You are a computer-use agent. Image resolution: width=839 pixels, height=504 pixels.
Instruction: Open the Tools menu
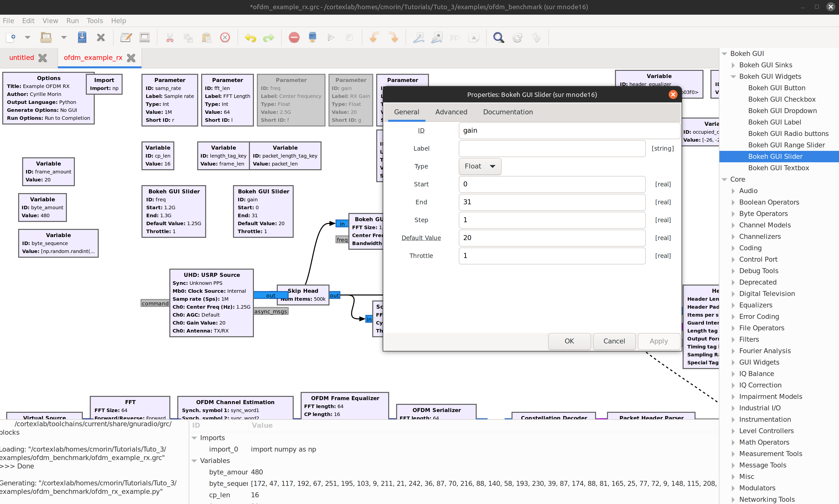pos(94,21)
